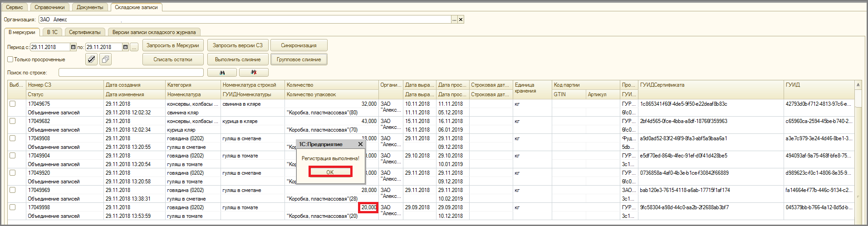Click Запросить версии СЗ button
Viewport: 868px width, 226px height.
click(238, 45)
